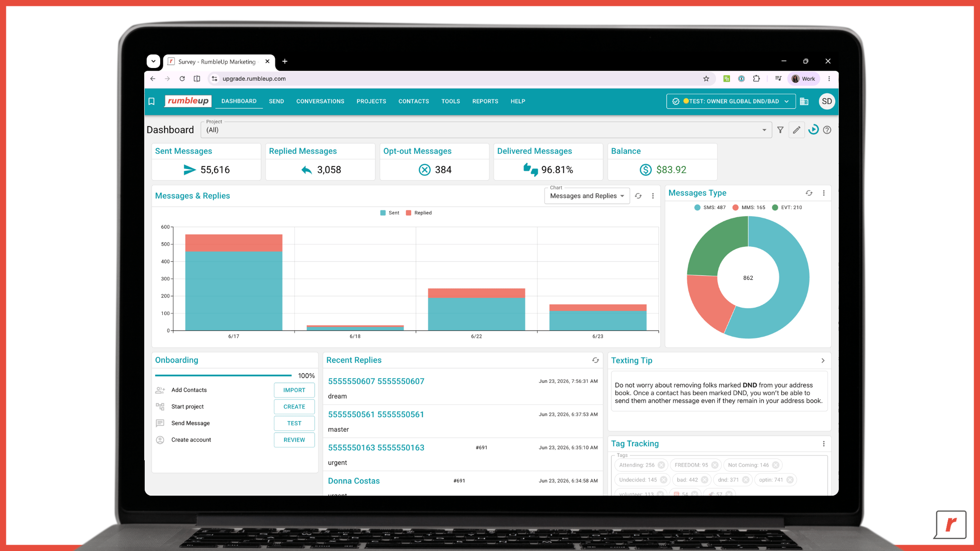
Task: Remove the Attending: 256 tag chip
Action: pos(661,465)
